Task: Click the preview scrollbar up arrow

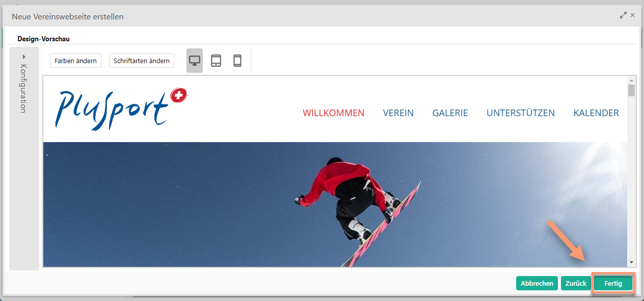Action: coord(632,80)
